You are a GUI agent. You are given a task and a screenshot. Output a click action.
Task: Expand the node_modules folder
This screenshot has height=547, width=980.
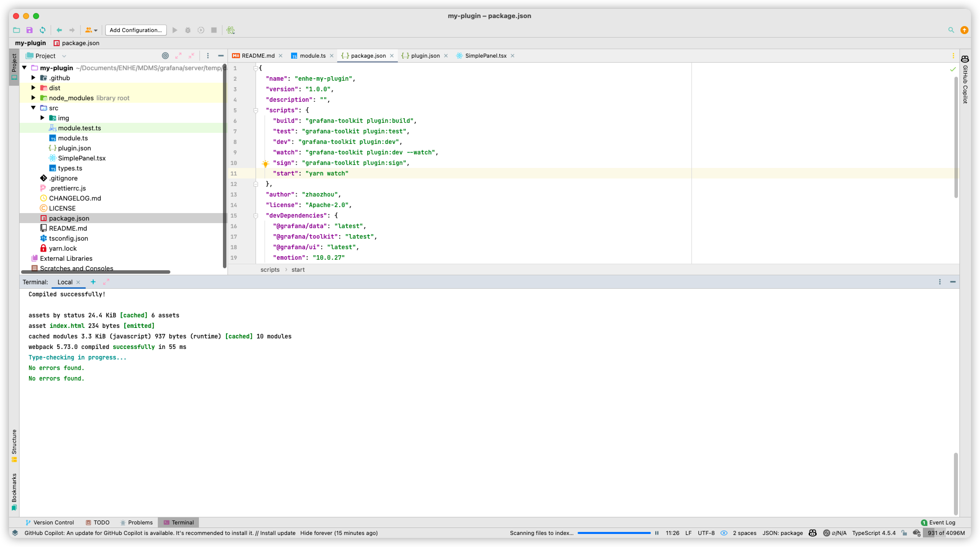tap(34, 98)
